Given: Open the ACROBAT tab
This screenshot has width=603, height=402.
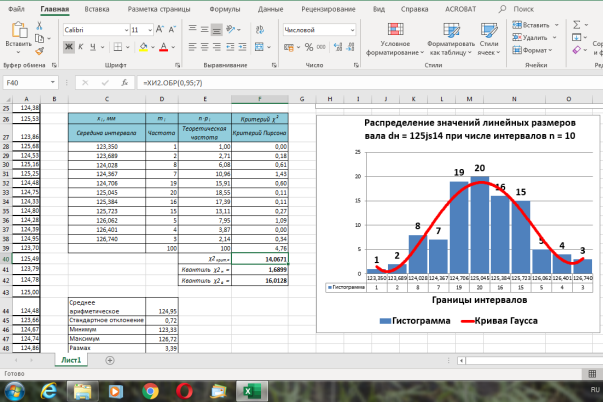Looking at the screenshot, I should click(x=460, y=9).
